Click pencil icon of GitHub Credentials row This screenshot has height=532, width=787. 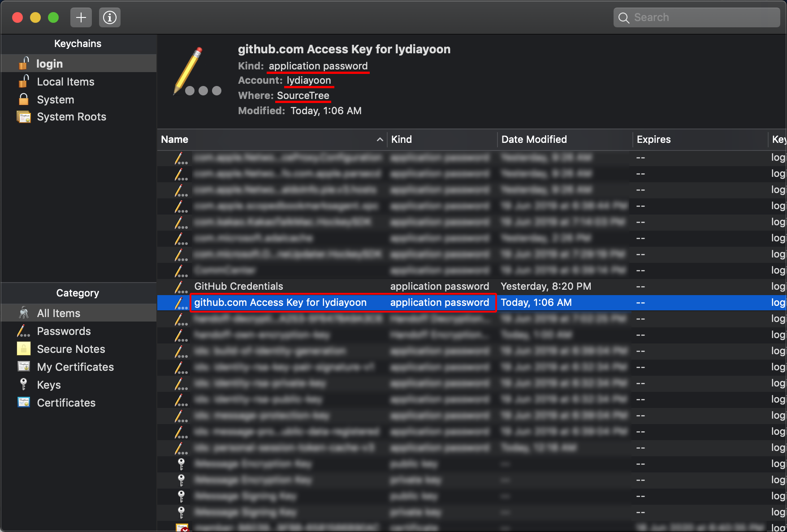tap(181, 286)
